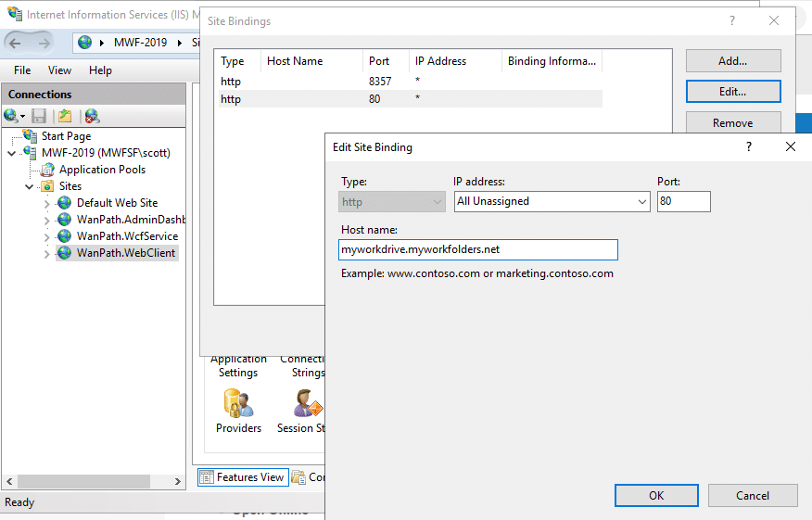The height and width of the screenshot is (520, 812).
Task: Click the Add... binding button
Action: pyautogui.click(x=732, y=61)
